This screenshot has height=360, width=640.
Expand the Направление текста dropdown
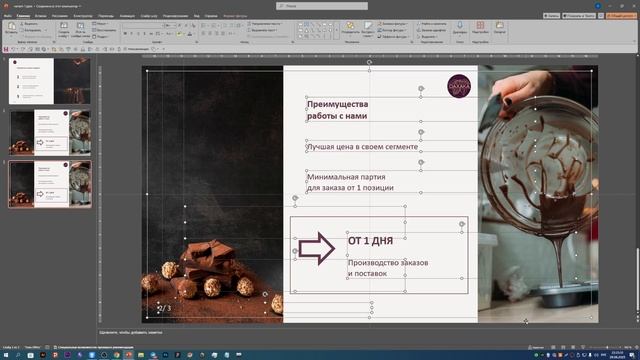(x=265, y=24)
